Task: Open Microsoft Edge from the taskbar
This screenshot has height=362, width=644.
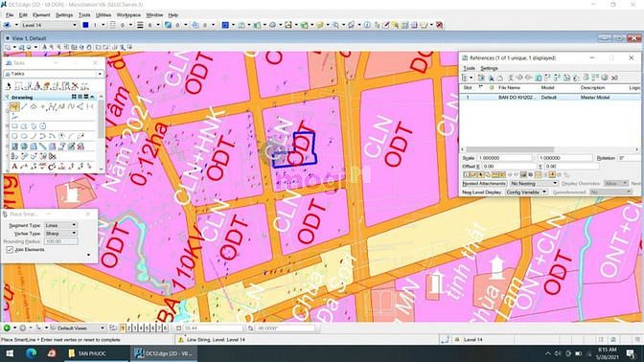Action: click(32, 353)
